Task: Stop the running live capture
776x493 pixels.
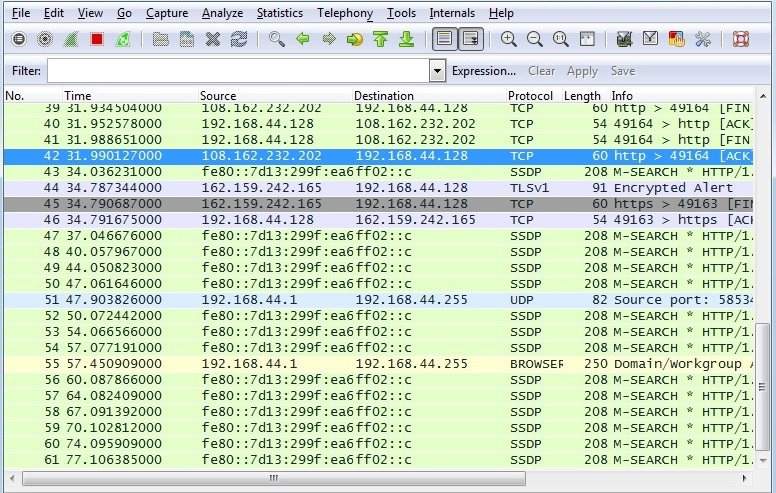Action: pos(97,40)
